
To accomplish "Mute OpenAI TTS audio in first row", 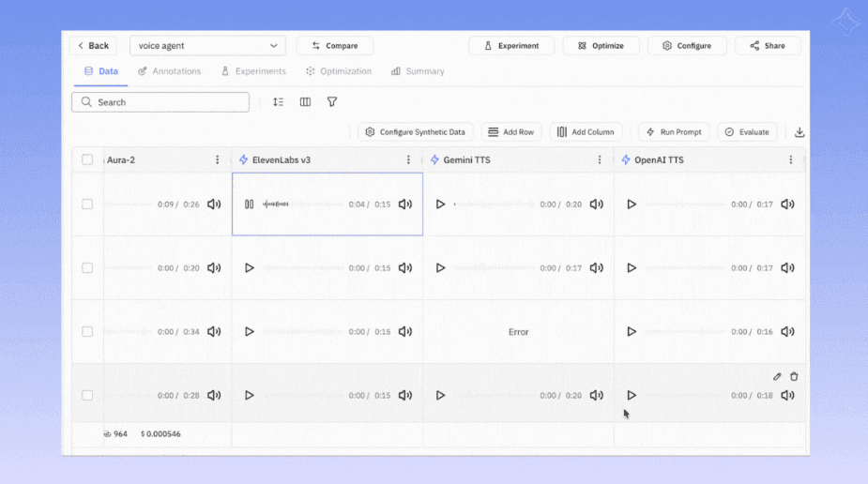I will (x=787, y=204).
